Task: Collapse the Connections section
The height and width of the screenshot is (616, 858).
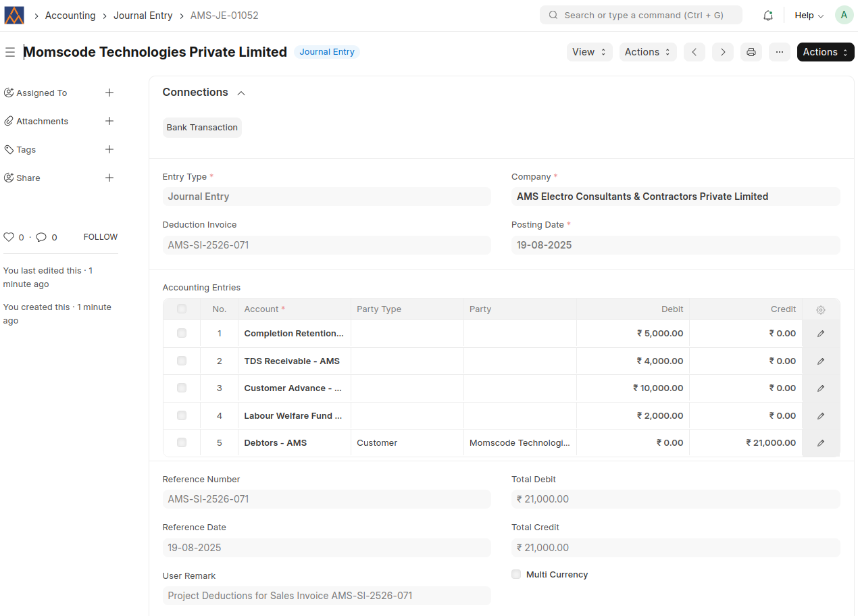Action: tap(241, 93)
